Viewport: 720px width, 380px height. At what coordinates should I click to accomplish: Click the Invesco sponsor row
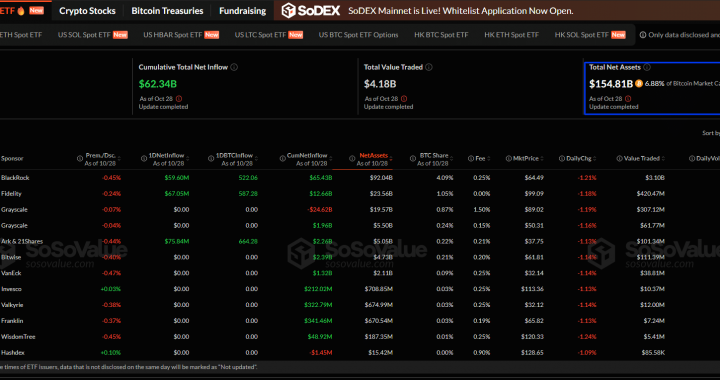coord(11,289)
